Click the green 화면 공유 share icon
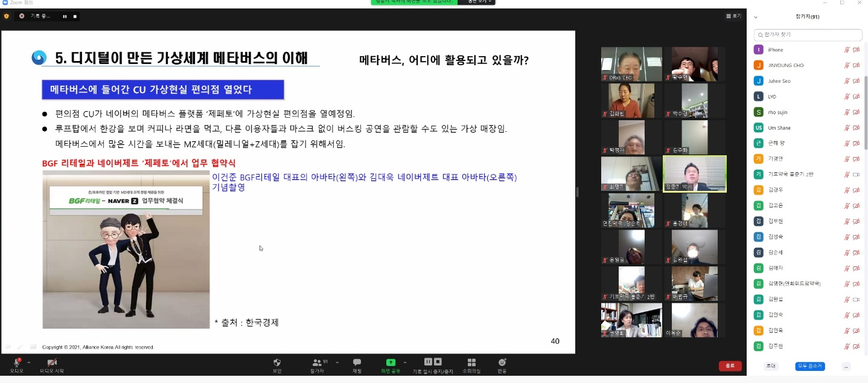 point(391,362)
